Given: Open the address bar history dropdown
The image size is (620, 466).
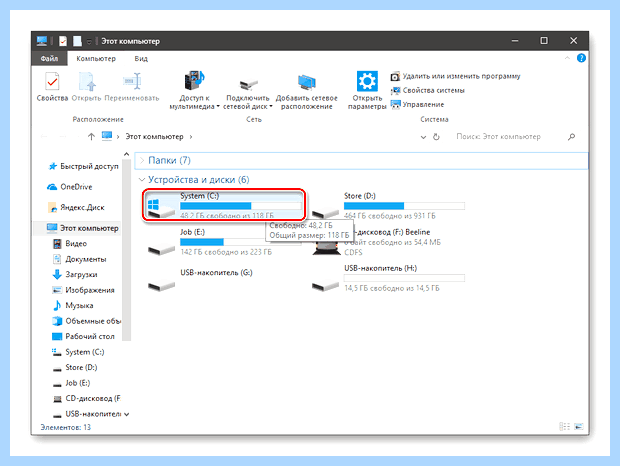Looking at the screenshot, I should [x=423, y=137].
